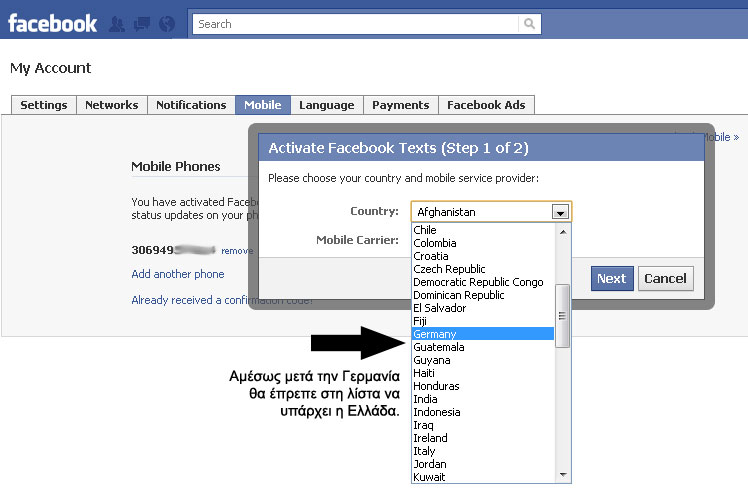748x498 pixels.
Task: Click Already received a confirmation code link
Action: point(222,300)
